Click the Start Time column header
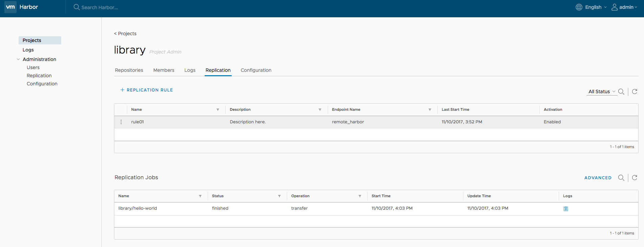The width and height of the screenshot is (644, 247). 381,196
